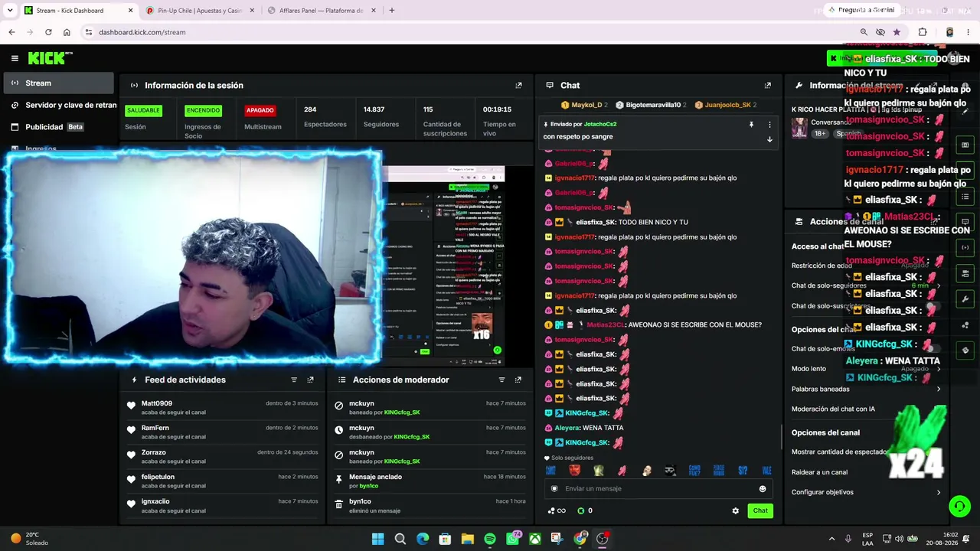Click the 14.837 Seguidores count

pyautogui.click(x=374, y=109)
